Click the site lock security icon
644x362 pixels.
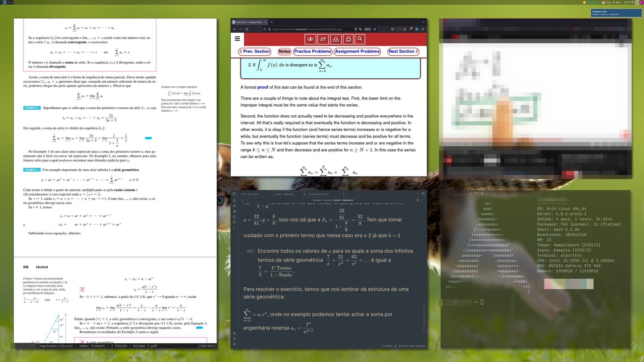click(x=269, y=29)
